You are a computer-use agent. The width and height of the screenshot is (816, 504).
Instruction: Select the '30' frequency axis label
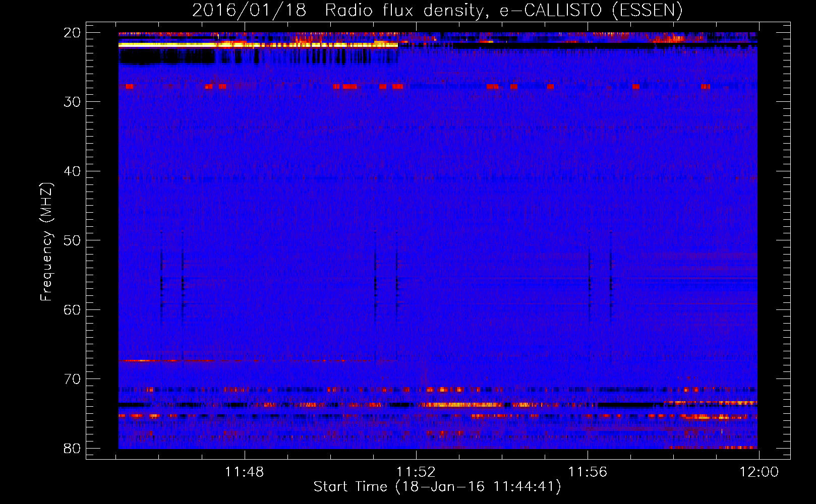[x=73, y=102]
